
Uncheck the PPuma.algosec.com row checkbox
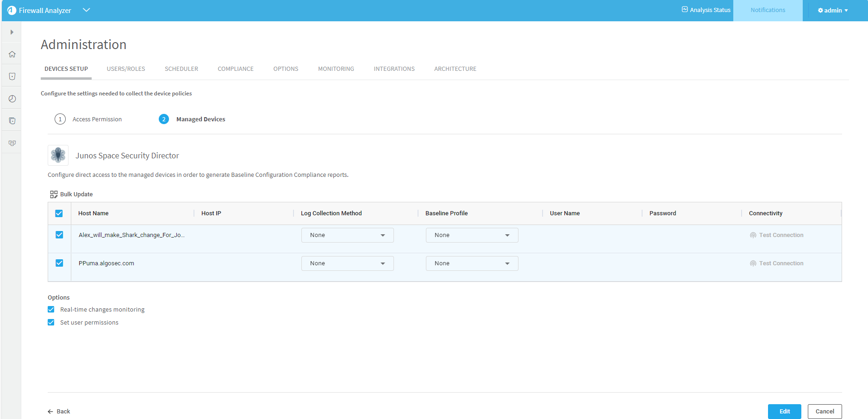point(59,263)
